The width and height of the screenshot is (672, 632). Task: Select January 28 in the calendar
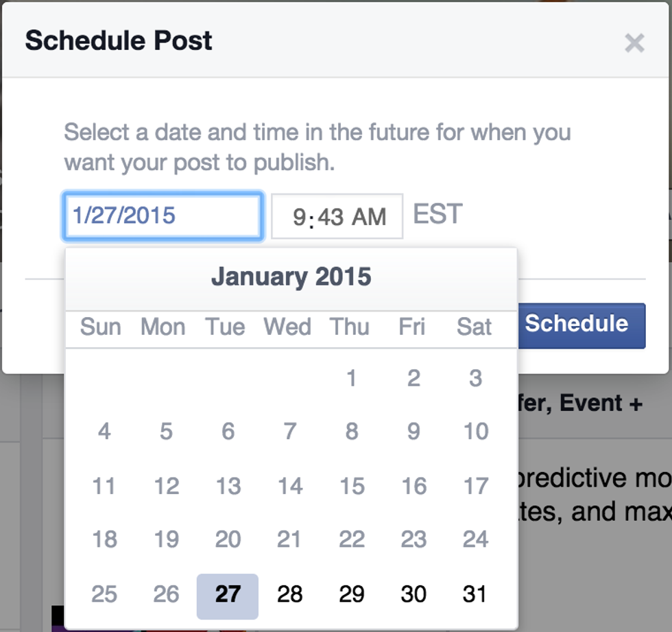point(289,594)
